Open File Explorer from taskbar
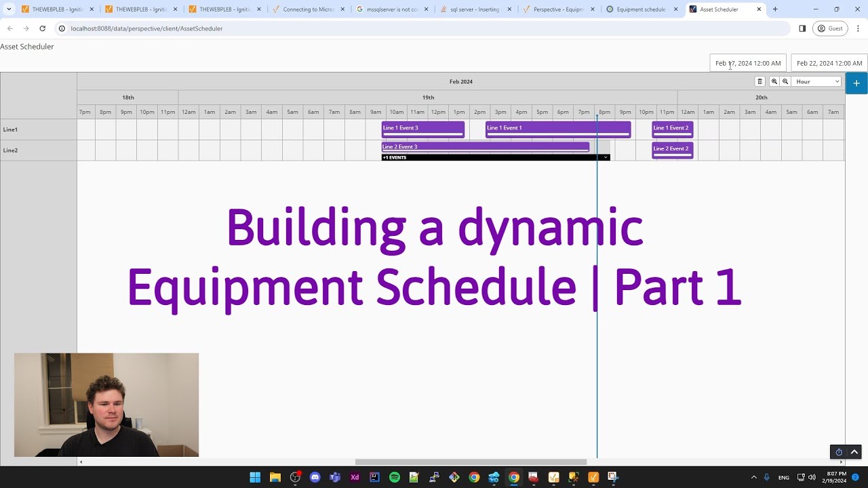868x488 pixels. [x=275, y=477]
